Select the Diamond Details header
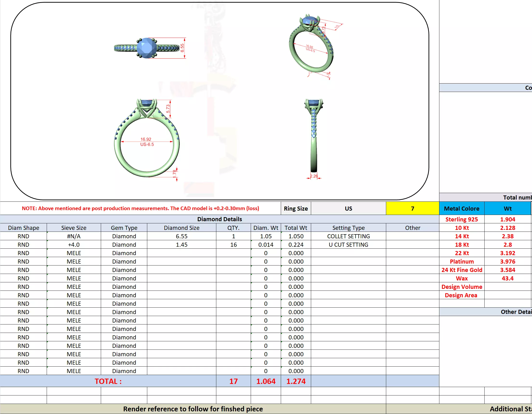The height and width of the screenshot is (414, 532). pos(219,219)
